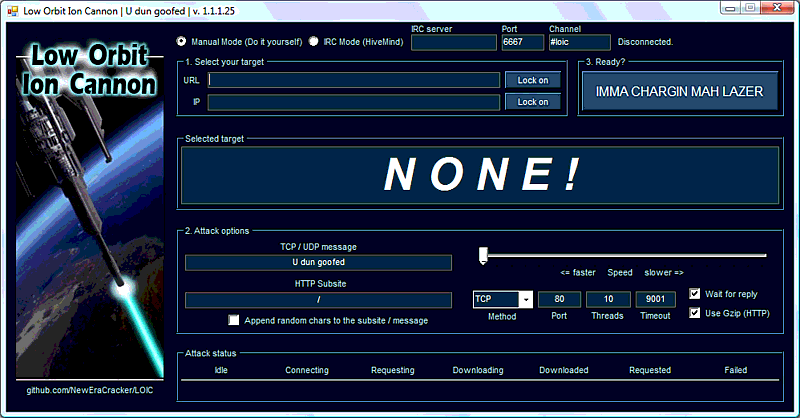This screenshot has height=418, width=800.
Task: Click into the IRC server text box
Action: (453, 43)
